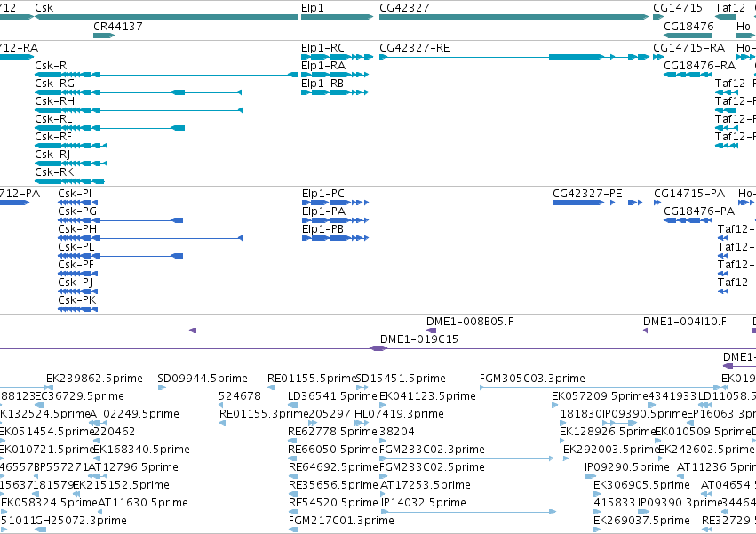Click the CR44137 gene label
The height and width of the screenshot is (534, 756).
pyautogui.click(x=118, y=26)
